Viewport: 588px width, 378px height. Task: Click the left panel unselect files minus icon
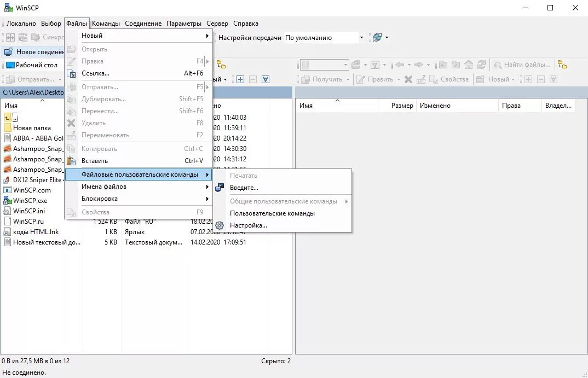(x=253, y=79)
